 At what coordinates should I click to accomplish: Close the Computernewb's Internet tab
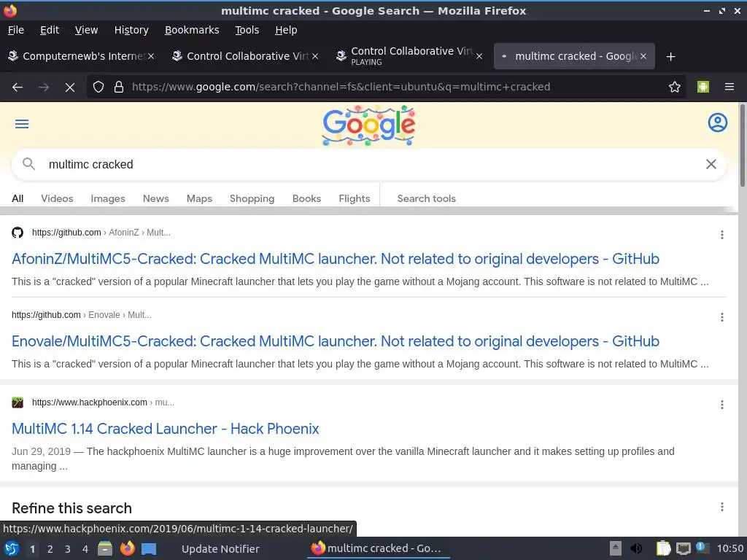click(x=151, y=56)
